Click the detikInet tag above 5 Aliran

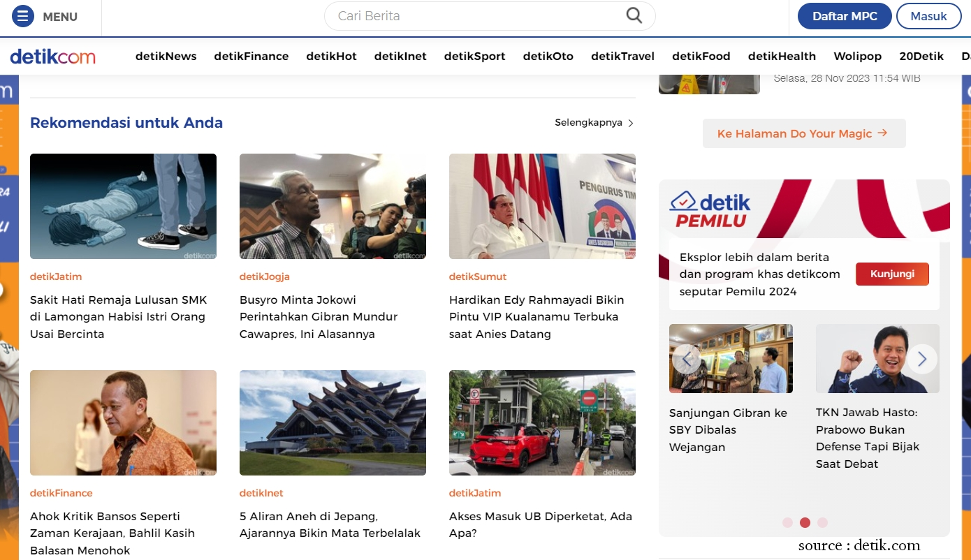[x=261, y=493]
